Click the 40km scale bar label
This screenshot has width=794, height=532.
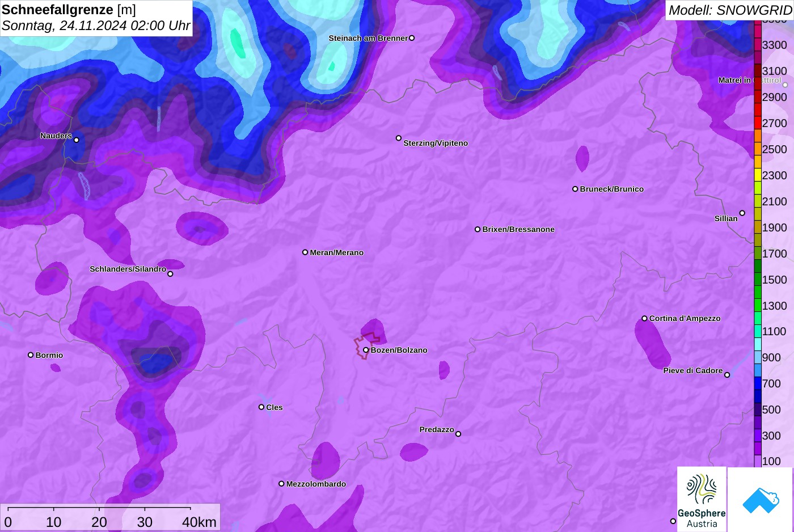click(x=199, y=522)
